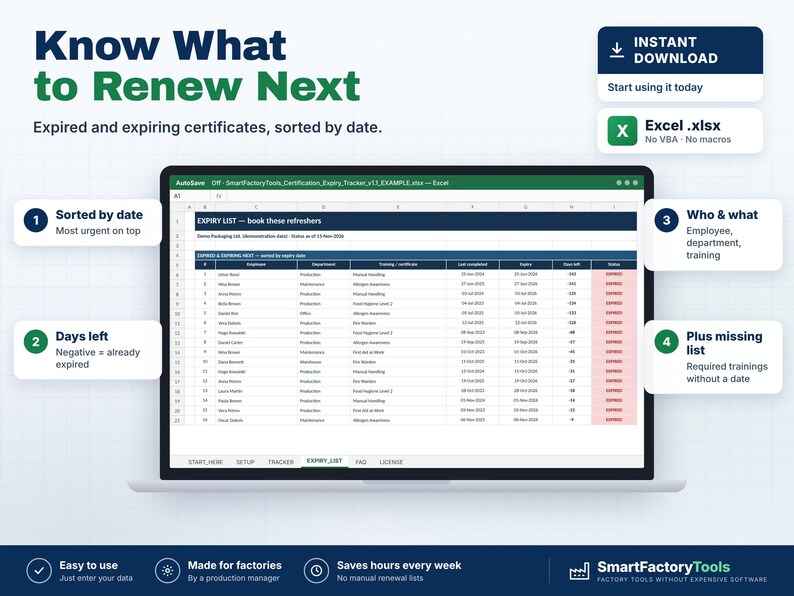
Task: Click the Office department cell
Action: 324,313
